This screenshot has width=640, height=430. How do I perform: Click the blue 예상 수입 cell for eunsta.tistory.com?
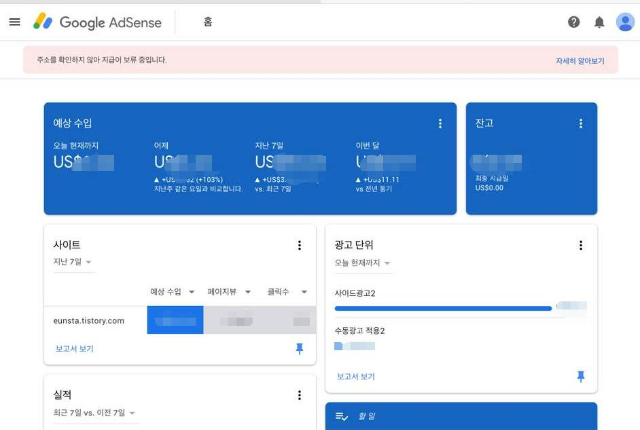pyautogui.click(x=175, y=320)
